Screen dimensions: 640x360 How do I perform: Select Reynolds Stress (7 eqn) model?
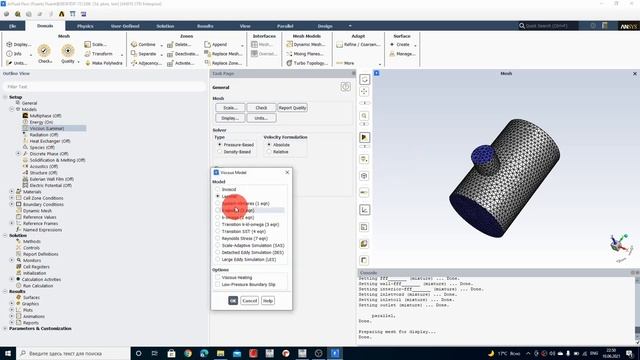218,238
